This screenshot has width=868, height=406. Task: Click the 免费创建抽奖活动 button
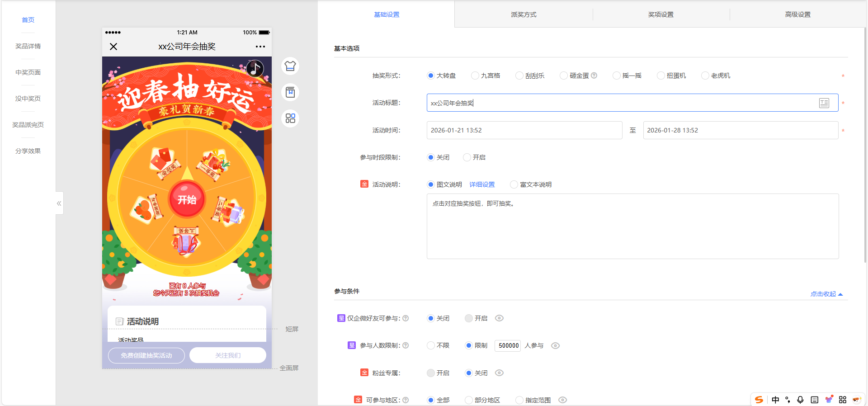(146, 355)
